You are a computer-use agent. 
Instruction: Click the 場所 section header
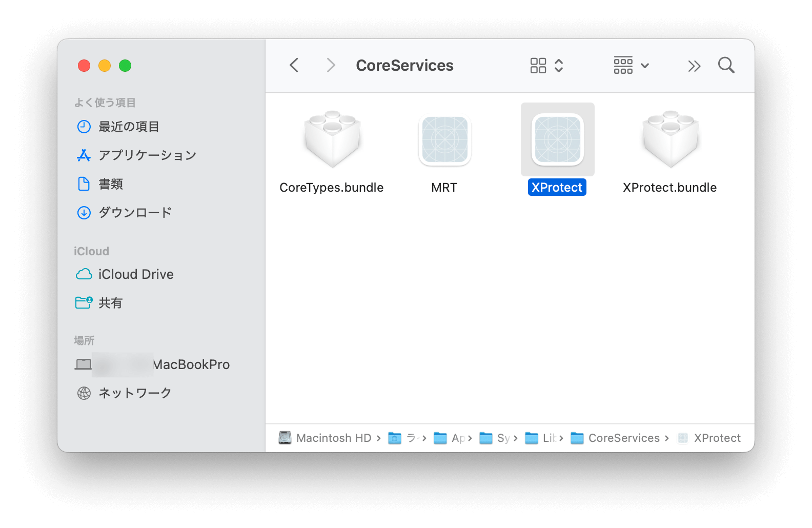coord(85,340)
